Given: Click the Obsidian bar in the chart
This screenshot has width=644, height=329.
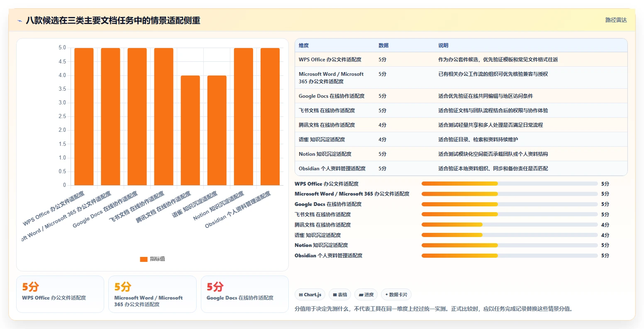Looking at the screenshot, I should (270, 116).
